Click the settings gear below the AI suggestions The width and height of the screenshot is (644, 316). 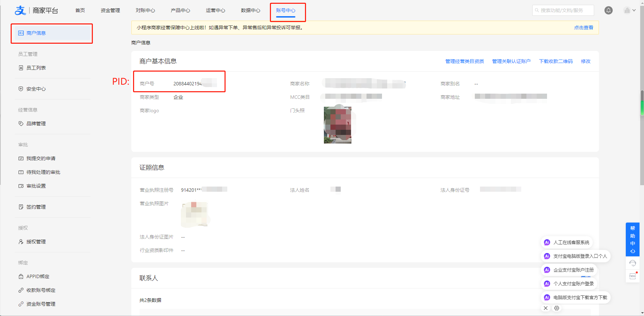[x=557, y=308]
